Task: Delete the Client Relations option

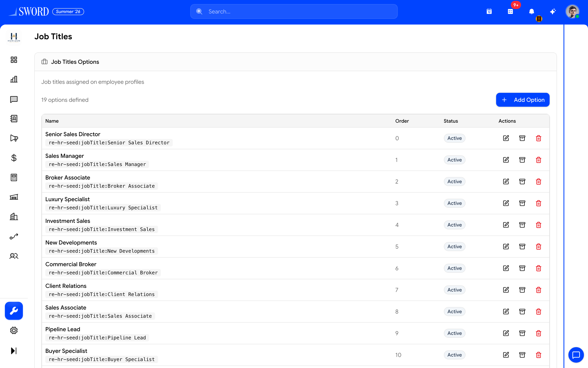Action: (x=538, y=290)
